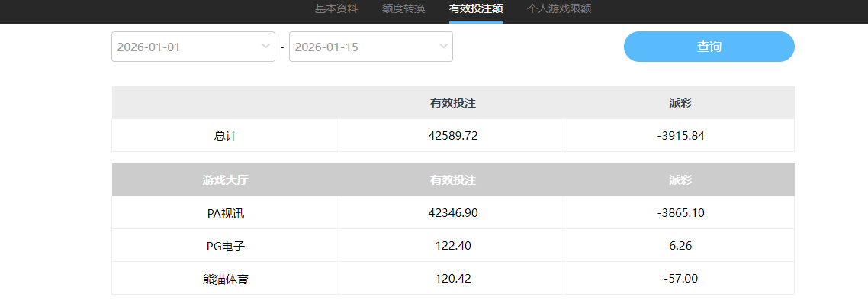Click the 总计 total row label

(x=226, y=136)
